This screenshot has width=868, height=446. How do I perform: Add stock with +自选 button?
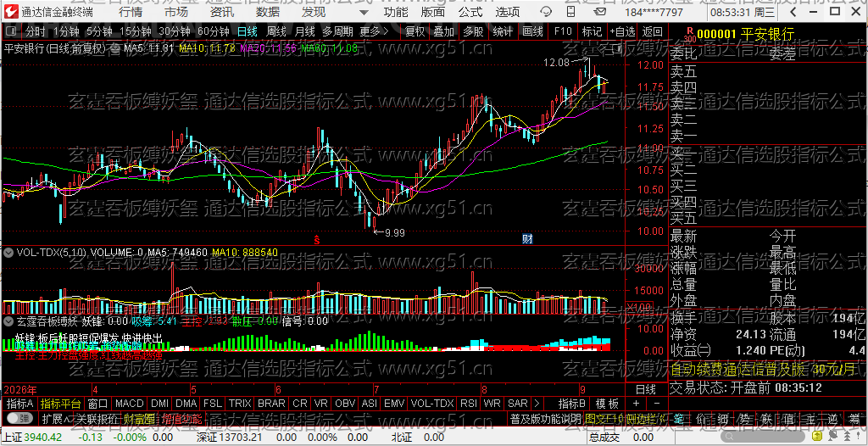[623, 31]
